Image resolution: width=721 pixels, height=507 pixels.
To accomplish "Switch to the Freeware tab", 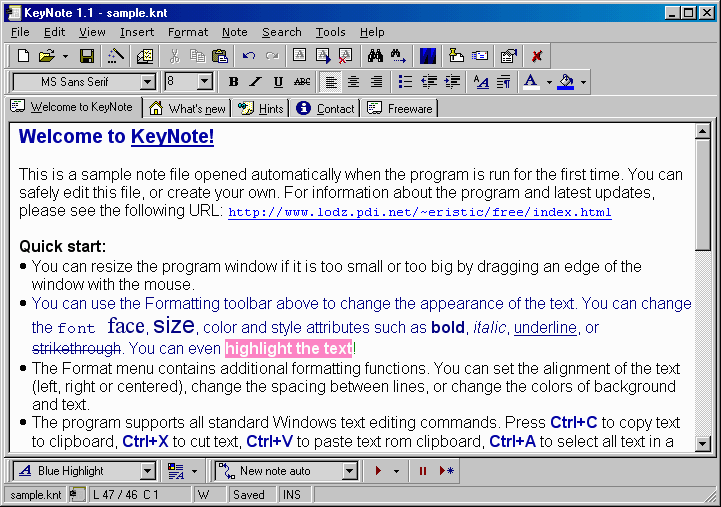I will [x=400, y=108].
